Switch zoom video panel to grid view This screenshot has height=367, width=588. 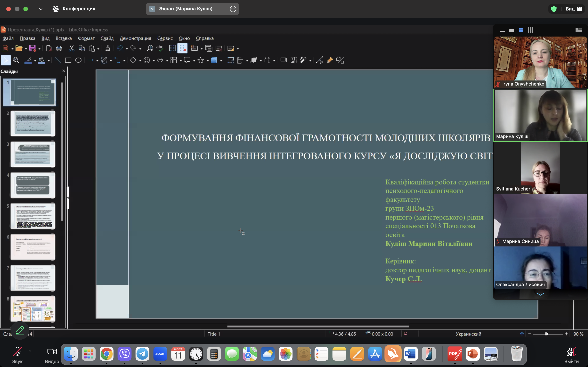click(530, 30)
